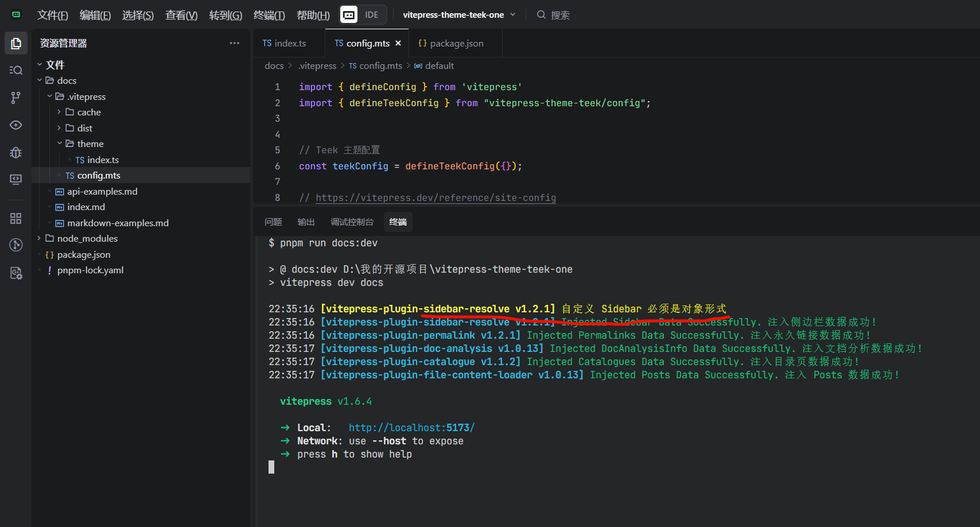Image resolution: width=980 pixels, height=527 pixels.
Task: Open the http://localhost:5173/ link in terminal
Action: 411,428
